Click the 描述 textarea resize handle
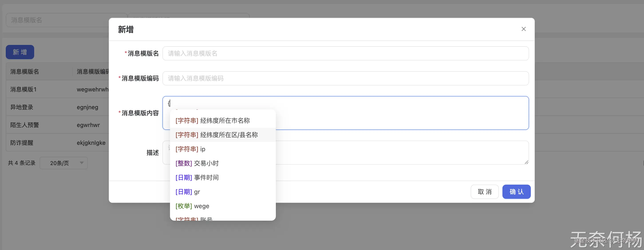This screenshot has width=644, height=250. (x=526, y=162)
